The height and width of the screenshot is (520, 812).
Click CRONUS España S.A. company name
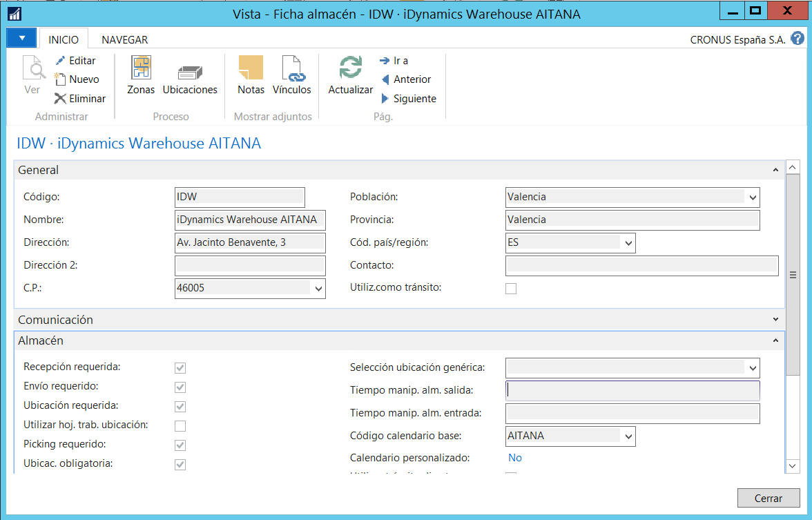click(737, 40)
